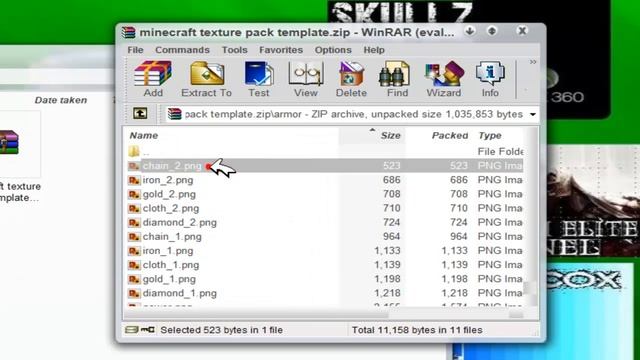Expand toolbar overflow chevron
The height and width of the screenshot is (360, 640).
533,62
